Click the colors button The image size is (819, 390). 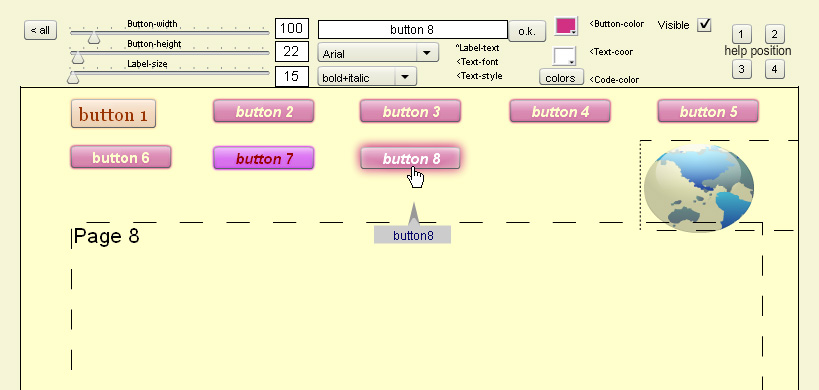tap(561, 77)
